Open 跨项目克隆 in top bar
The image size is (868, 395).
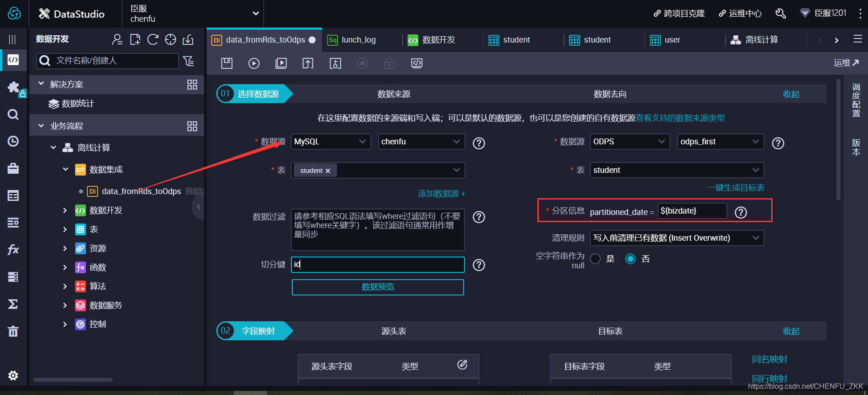pyautogui.click(x=679, y=14)
